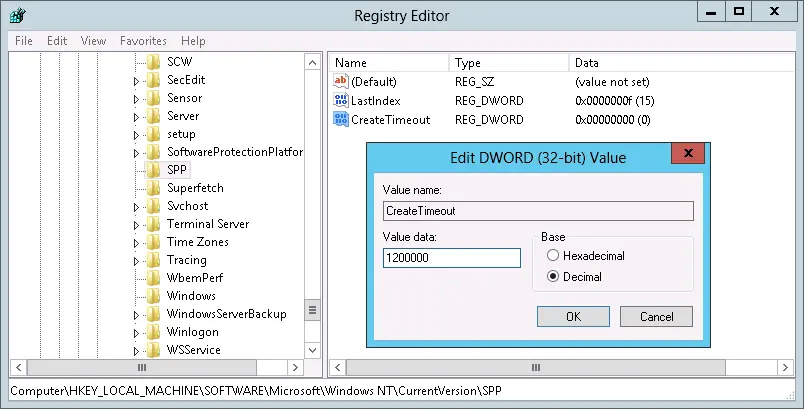Click the 0x0000000f (15) data cell
804x409 pixels.
(615, 100)
